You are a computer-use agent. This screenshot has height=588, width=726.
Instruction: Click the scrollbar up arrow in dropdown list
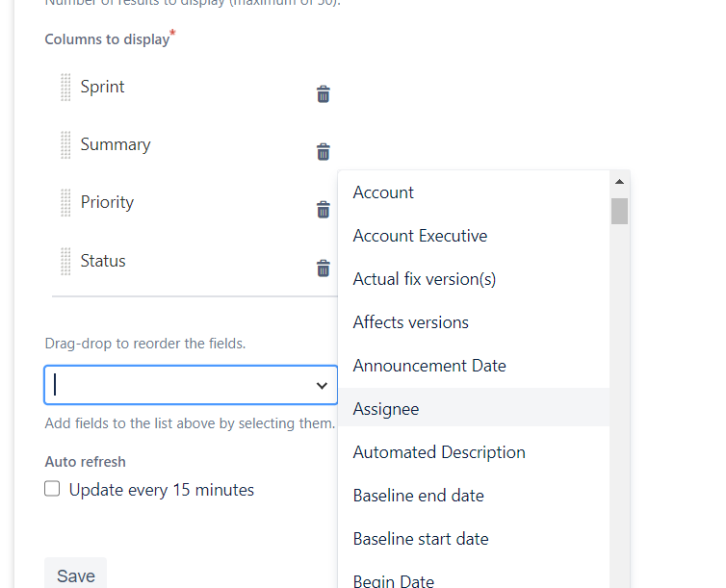point(619,182)
